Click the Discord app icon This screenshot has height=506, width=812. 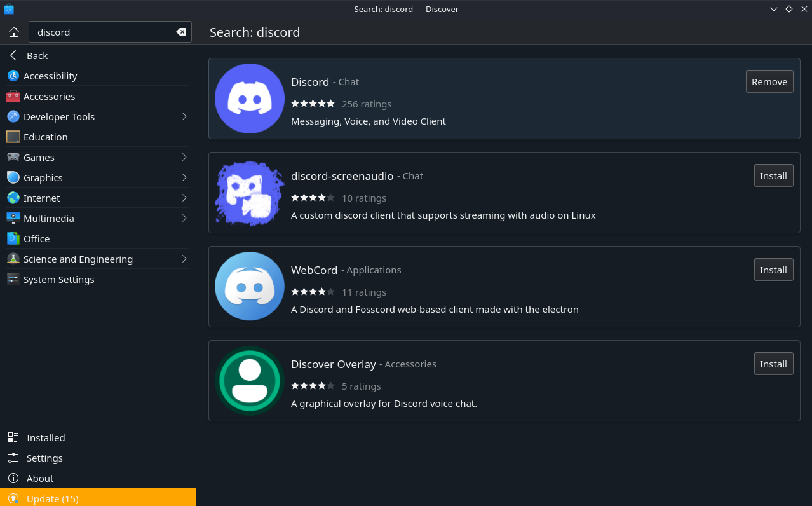pyautogui.click(x=249, y=99)
